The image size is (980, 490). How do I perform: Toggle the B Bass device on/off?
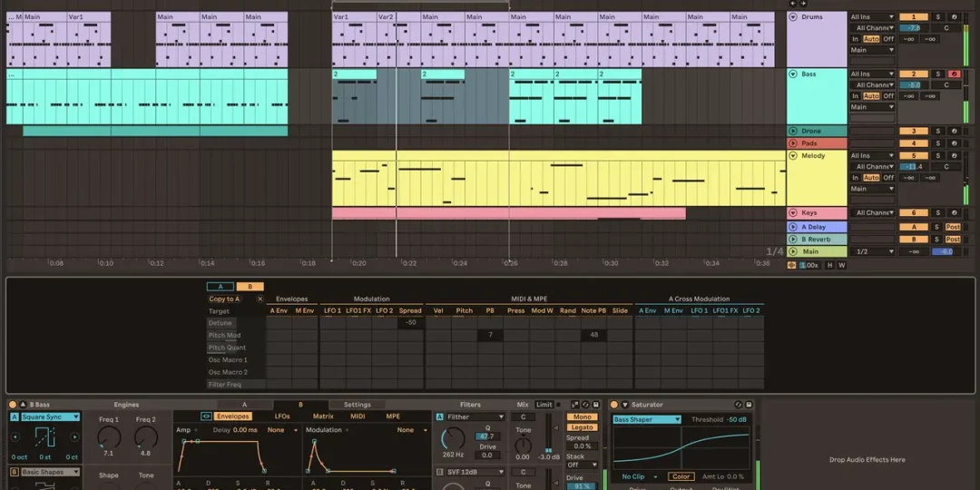pos(13,405)
